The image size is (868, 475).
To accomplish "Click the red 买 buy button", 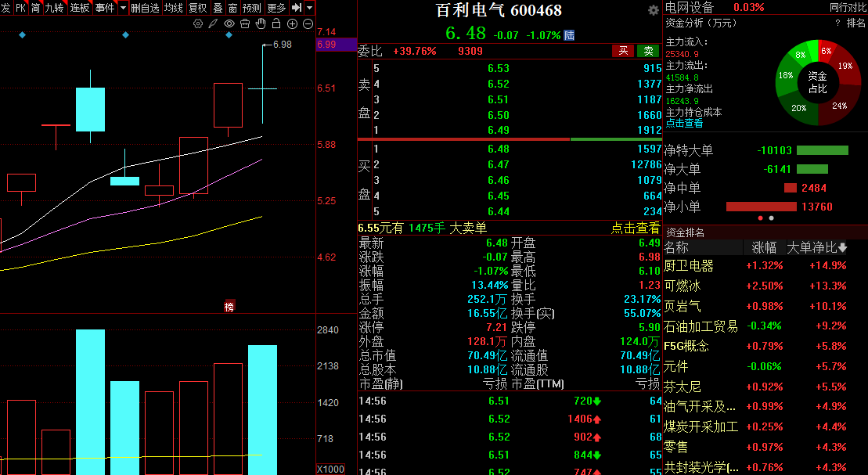I will pos(623,51).
